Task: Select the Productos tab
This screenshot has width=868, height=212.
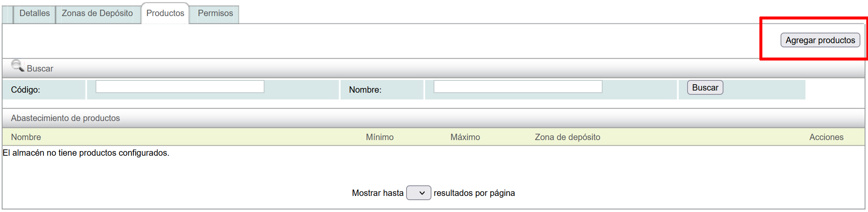Action: [x=165, y=14]
